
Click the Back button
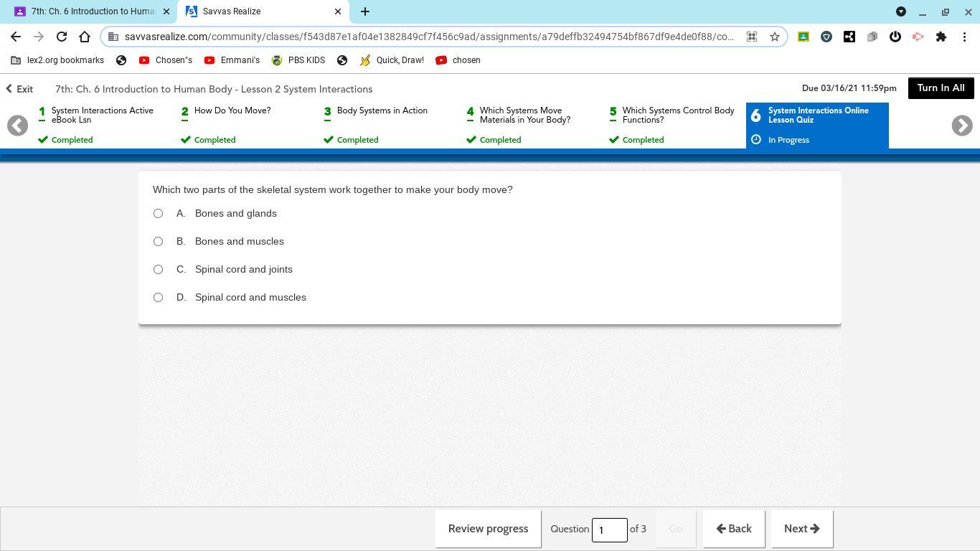[734, 529]
